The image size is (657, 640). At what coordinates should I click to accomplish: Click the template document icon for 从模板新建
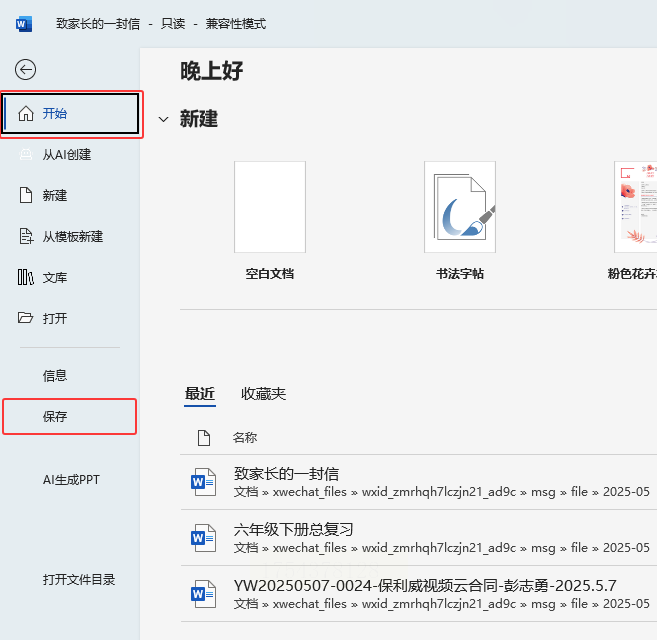[x=26, y=236]
